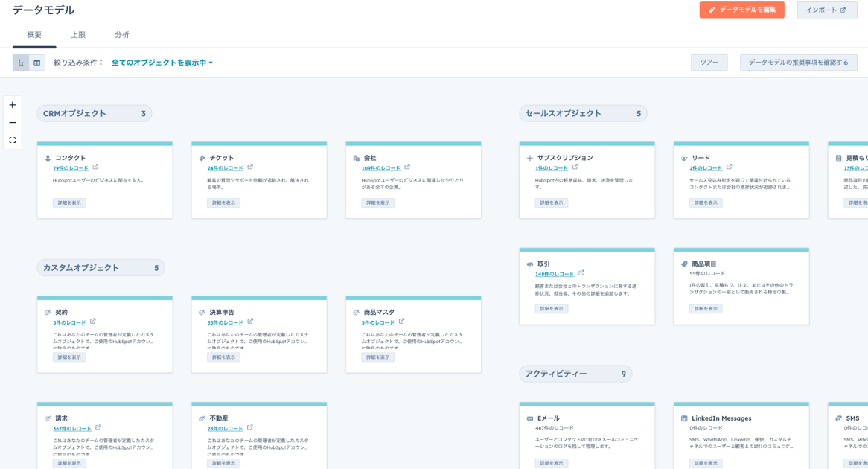Image resolution: width=868 pixels, height=469 pixels.
Task: Select the チケット ticket icon
Action: pos(201,158)
